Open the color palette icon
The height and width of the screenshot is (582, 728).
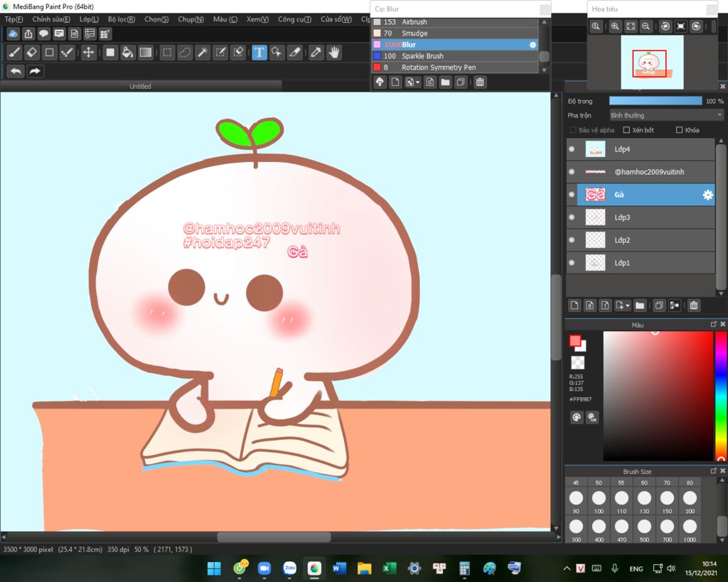tap(576, 417)
